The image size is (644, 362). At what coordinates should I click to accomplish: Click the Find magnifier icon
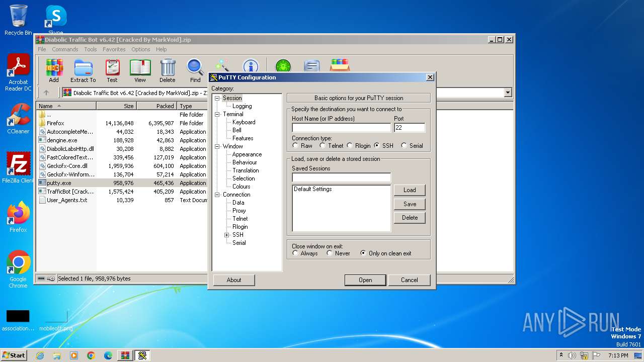[195, 70]
